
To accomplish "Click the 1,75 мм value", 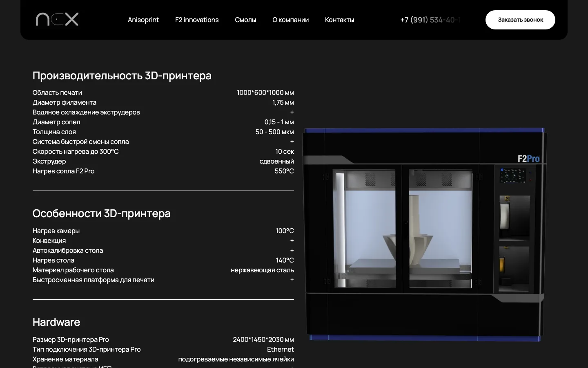I will (283, 102).
